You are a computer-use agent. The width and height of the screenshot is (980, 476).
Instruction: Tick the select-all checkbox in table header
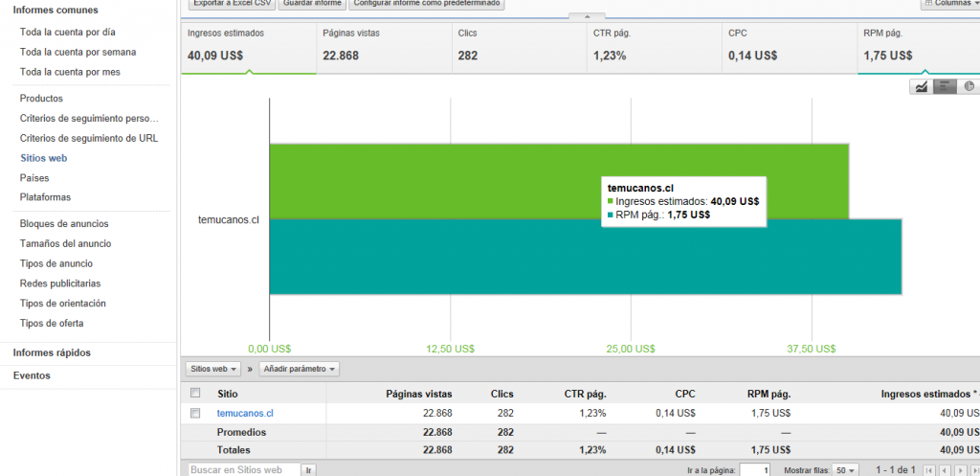(x=195, y=393)
